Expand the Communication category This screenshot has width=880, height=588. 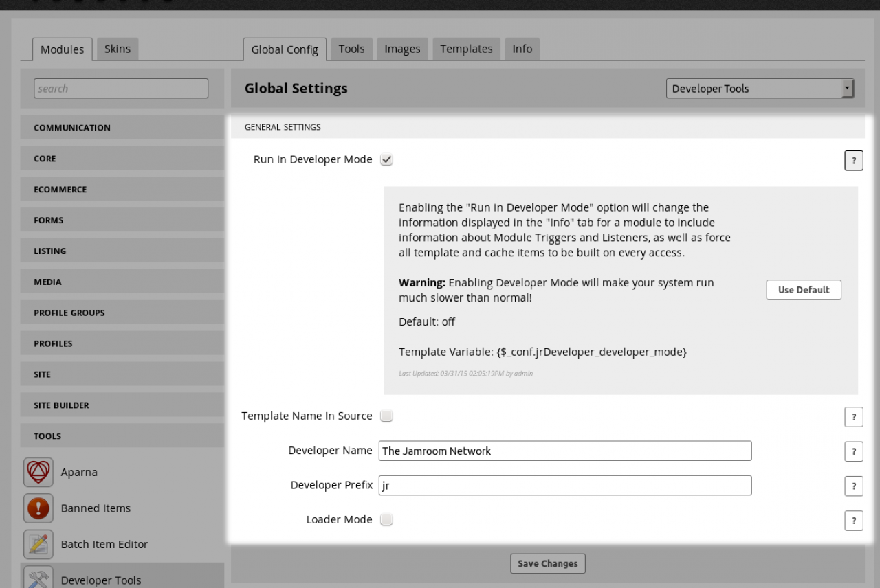coord(122,128)
